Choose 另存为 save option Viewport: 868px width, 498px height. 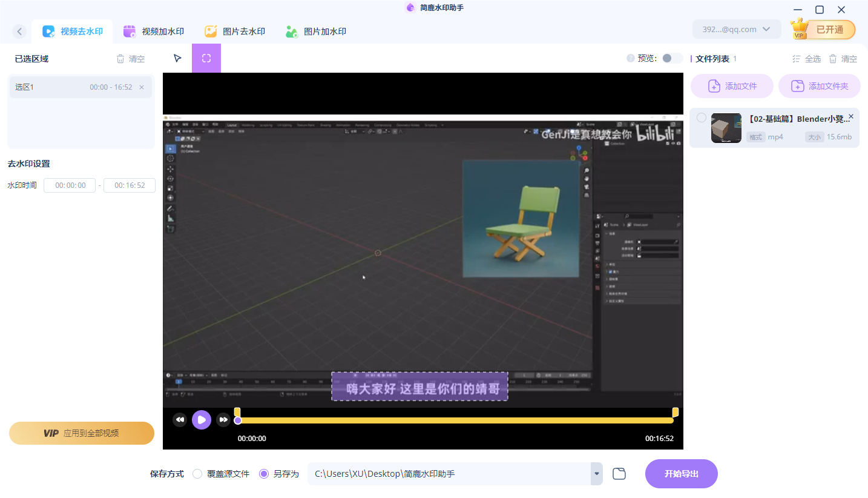264,474
